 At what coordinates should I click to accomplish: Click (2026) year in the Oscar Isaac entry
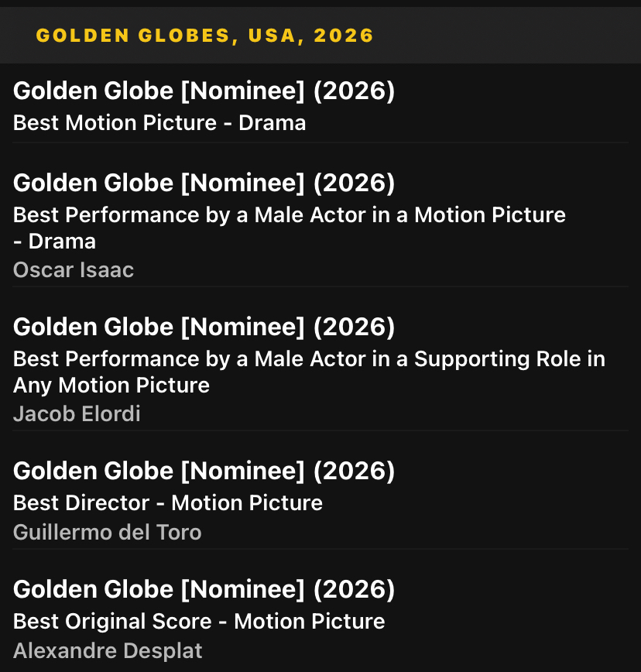pos(354,183)
